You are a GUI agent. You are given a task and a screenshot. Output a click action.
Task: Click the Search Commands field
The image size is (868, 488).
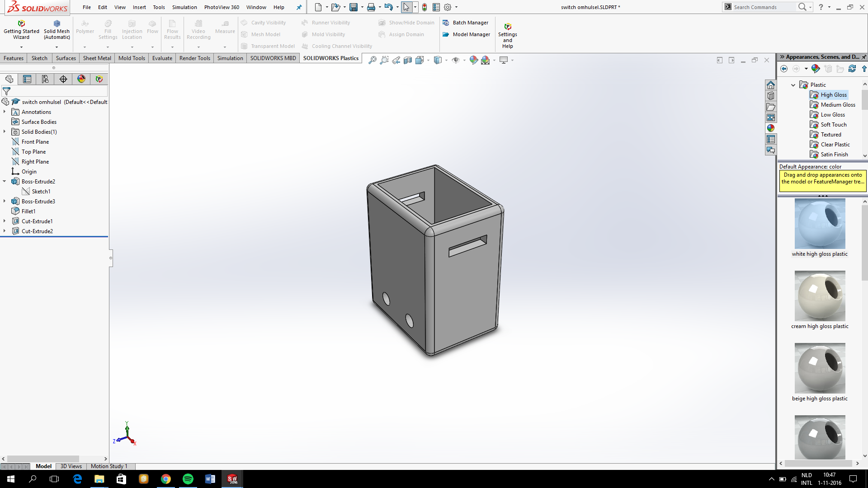point(763,7)
